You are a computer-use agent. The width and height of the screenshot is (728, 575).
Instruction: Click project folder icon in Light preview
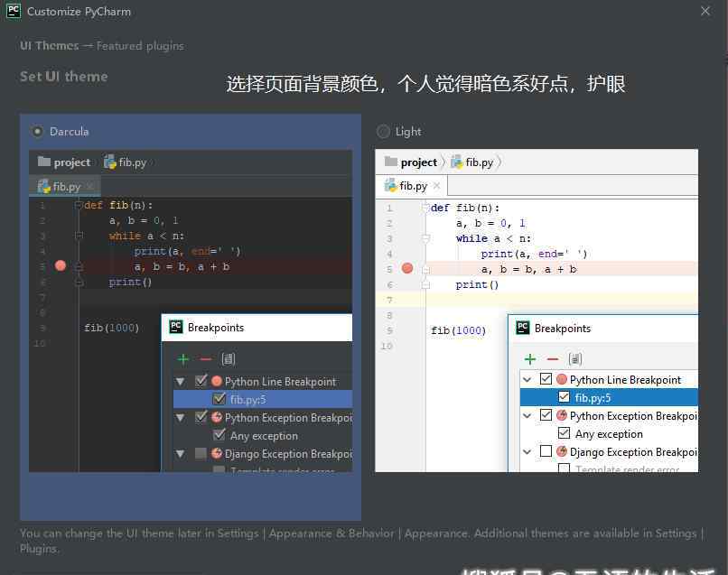[391, 162]
